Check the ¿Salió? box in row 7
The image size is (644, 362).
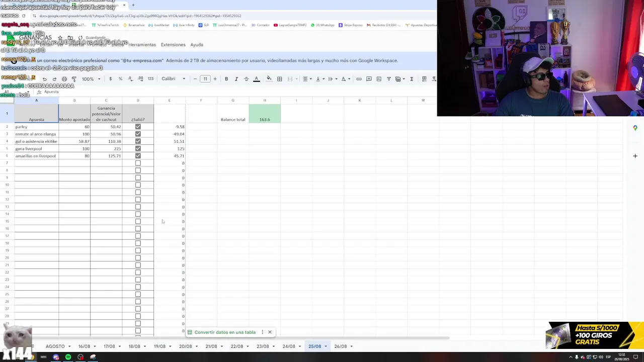tap(138, 163)
